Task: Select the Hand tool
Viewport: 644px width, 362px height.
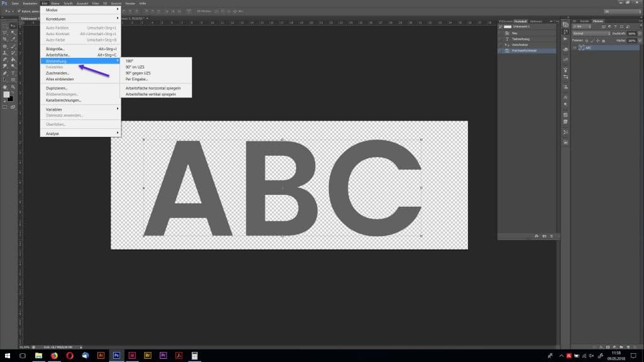Action: pyautogui.click(x=4, y=87)
